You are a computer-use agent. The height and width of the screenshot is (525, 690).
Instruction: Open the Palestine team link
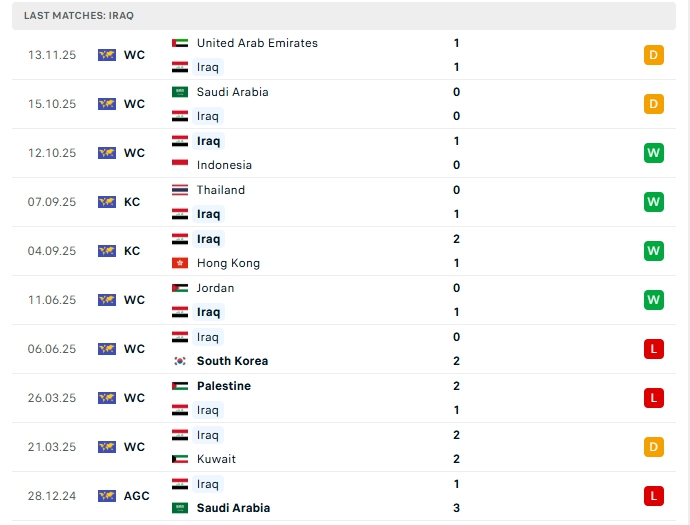(224, 386)
